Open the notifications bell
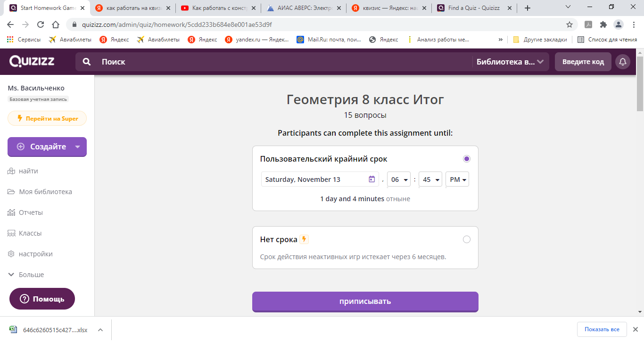 tap(623, 62)
